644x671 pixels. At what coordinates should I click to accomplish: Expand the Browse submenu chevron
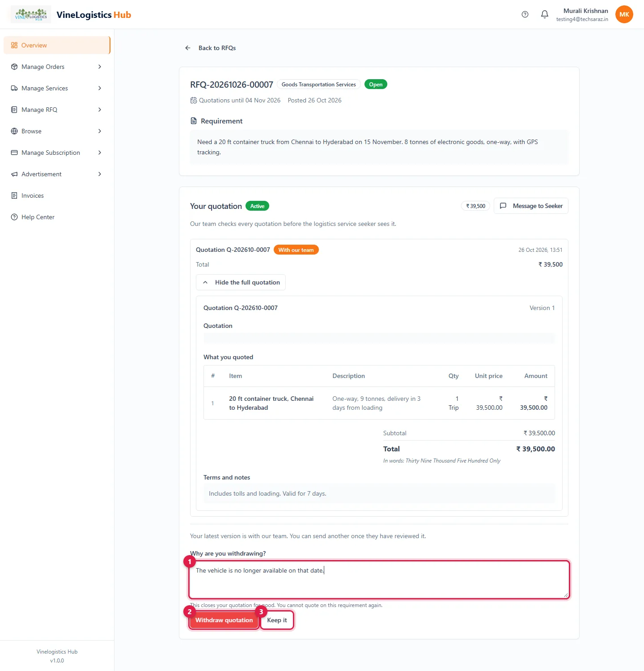click(x=100, y=131)
